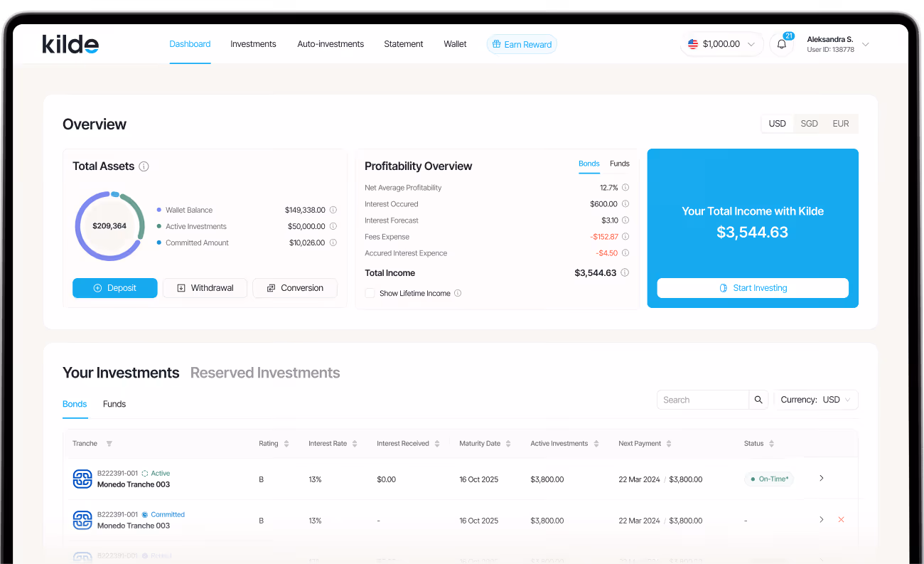Sort by Next Payment column arrows

[669, 444]
